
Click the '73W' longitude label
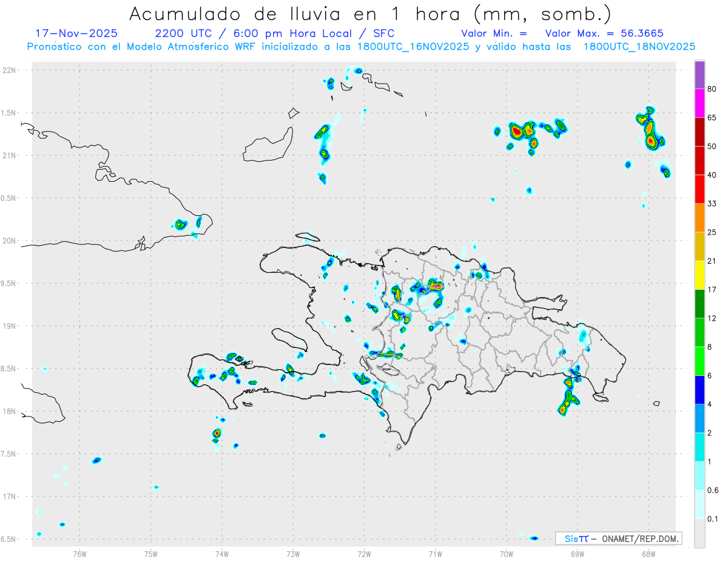coord(293,554)
